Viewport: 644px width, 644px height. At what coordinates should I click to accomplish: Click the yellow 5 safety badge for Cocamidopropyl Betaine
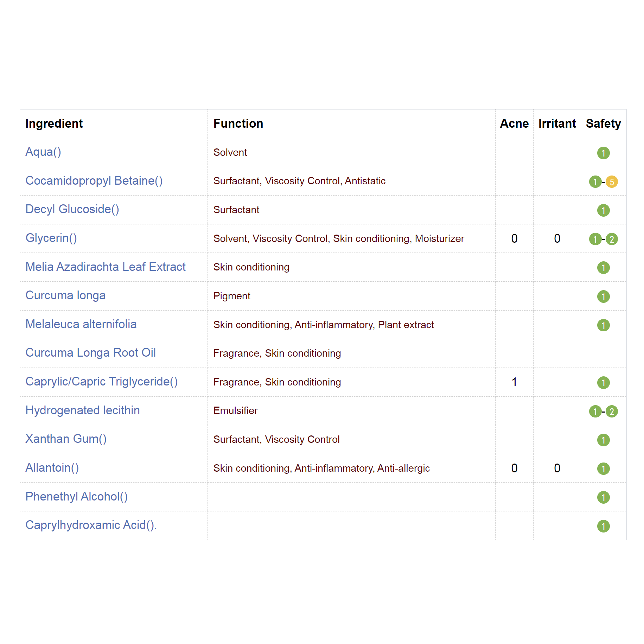(612, 182)
